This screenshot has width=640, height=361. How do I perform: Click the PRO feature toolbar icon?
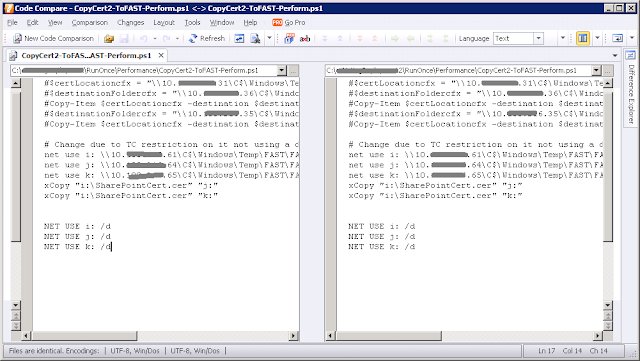(289, 38)
